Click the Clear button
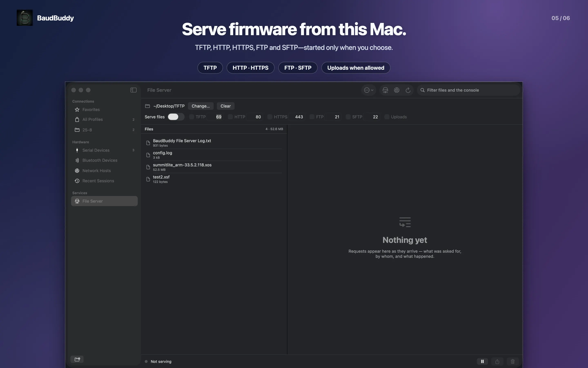Image resolution: width=588 pixels, height=368 pixels. click(225, 106)
